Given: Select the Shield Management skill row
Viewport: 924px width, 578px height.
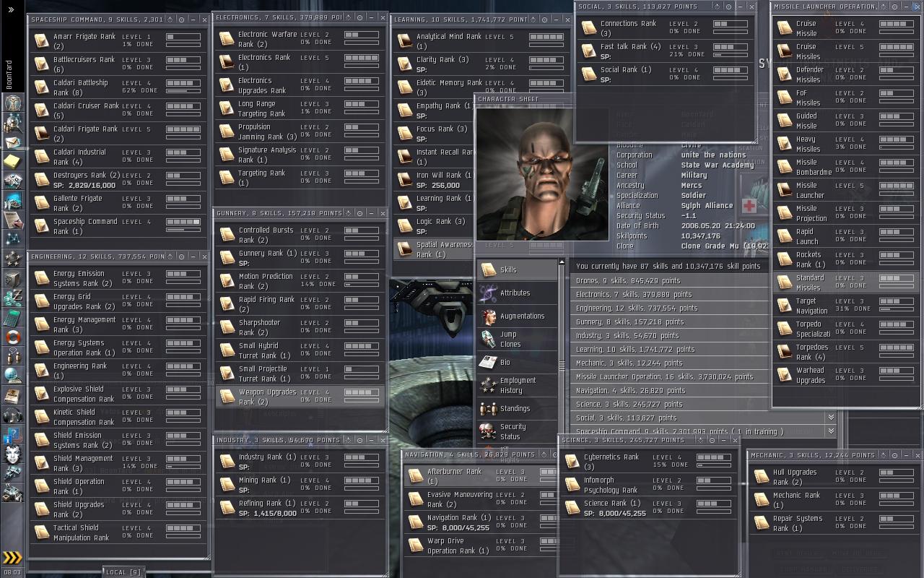Looking at the screenshot, I should (118, 463).
